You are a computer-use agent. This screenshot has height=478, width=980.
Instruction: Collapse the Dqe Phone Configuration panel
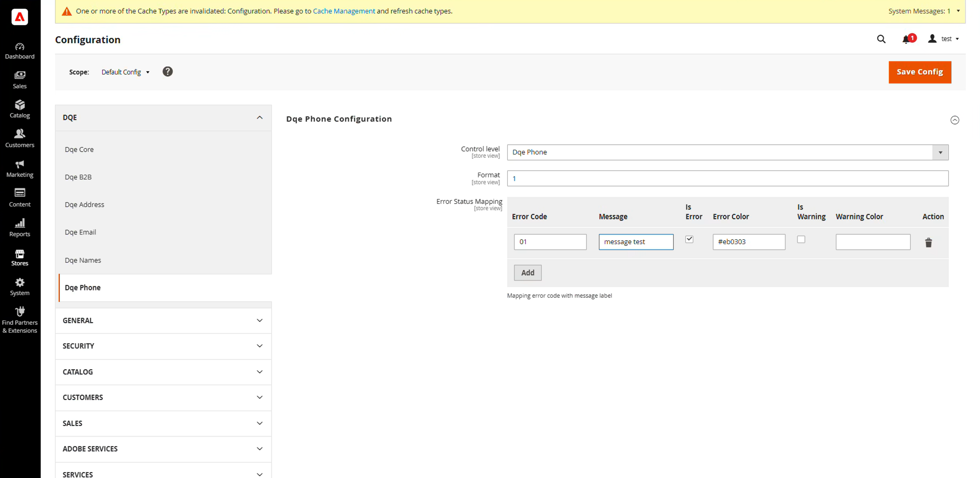click(x=955, y=120)
